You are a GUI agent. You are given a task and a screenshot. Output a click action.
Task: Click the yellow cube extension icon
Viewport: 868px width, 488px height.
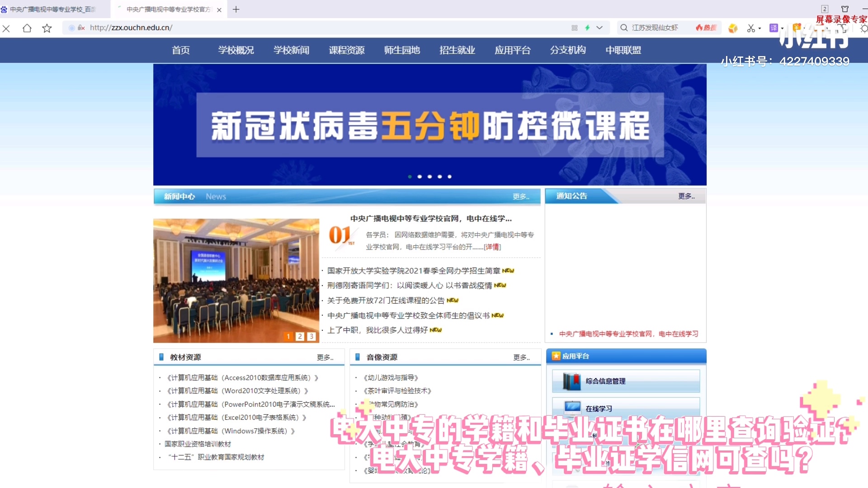coord(733,28)
